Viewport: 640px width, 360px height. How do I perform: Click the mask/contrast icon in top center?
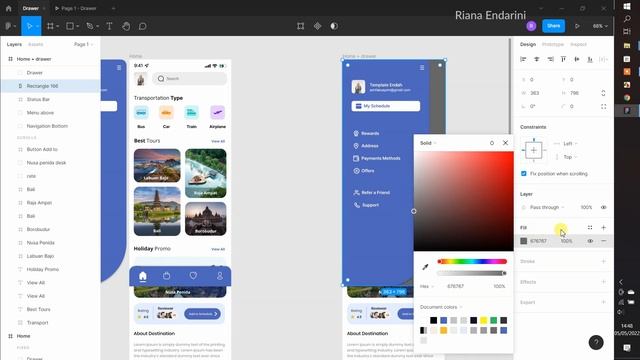[x=334, y=26]
